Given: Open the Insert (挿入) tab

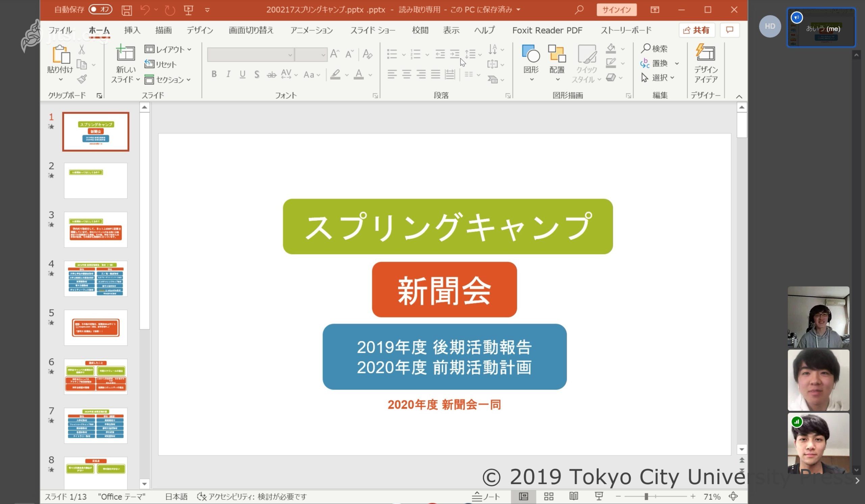Looking at the screenshot, I should pos(132,30).
